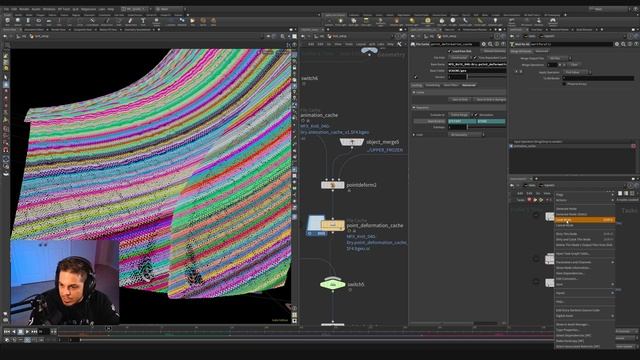Choose Generate Node in context menu
This screenshot has width=640, height=360.
(x=584, y=209)
